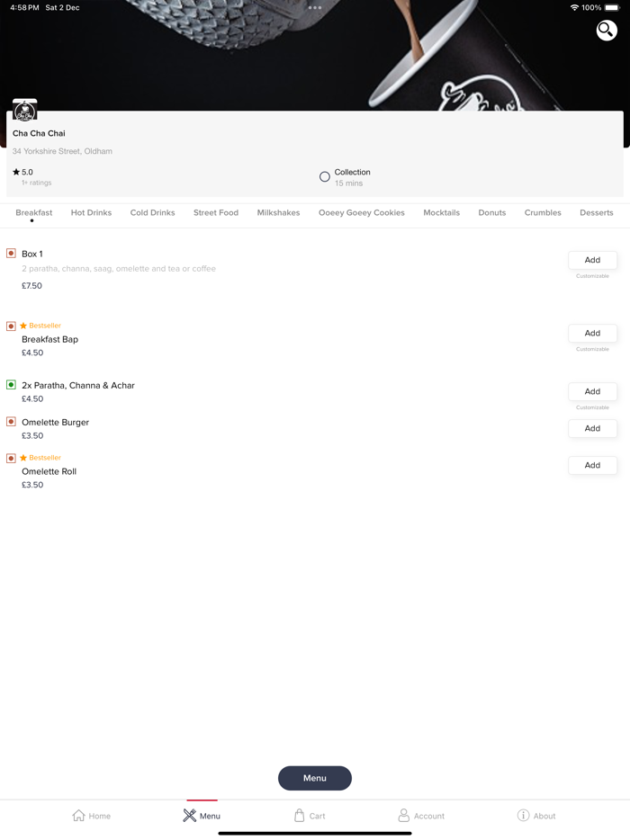
Task: Select the Milkshakes tab
Action: click(x=278, y=212)
